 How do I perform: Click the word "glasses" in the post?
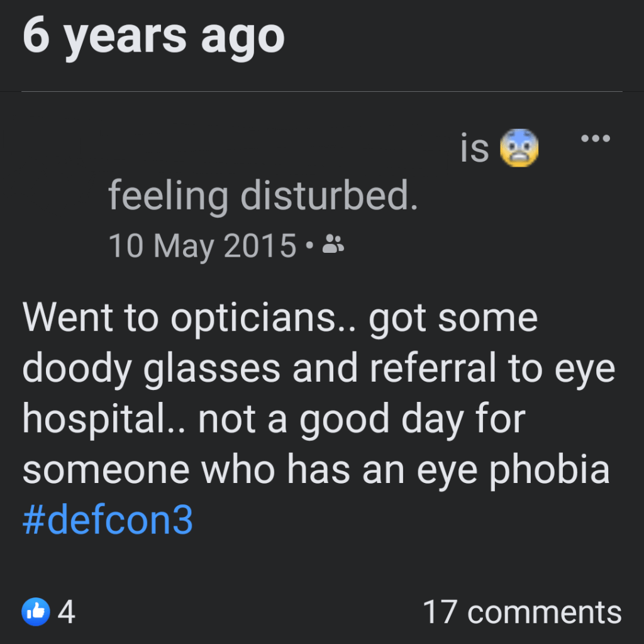(211, 369)
